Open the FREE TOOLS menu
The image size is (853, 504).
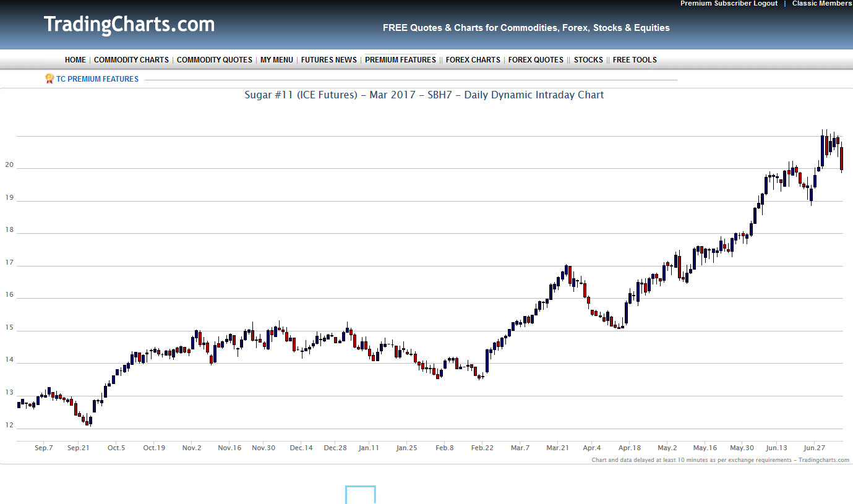(635, 60)
